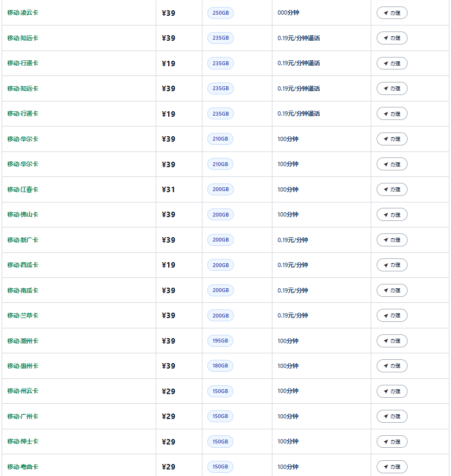Select the 195GB data badge
The image size is (451, 476).
tap(220, 341)
